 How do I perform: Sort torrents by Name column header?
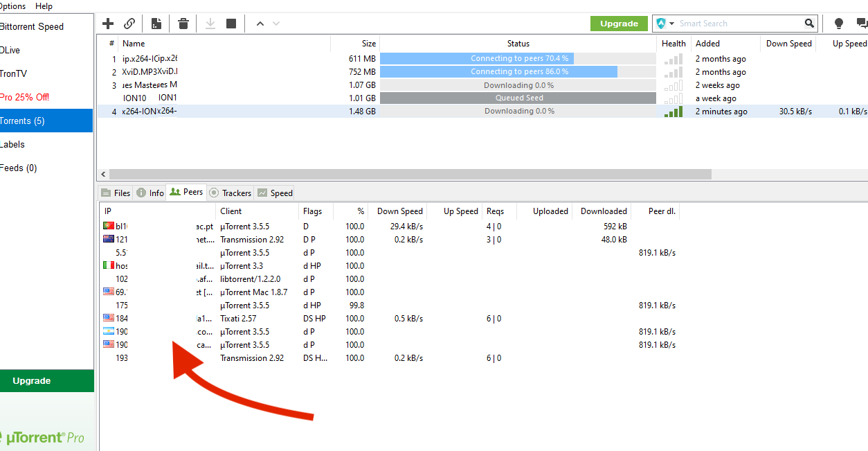[x=224, y=43]
